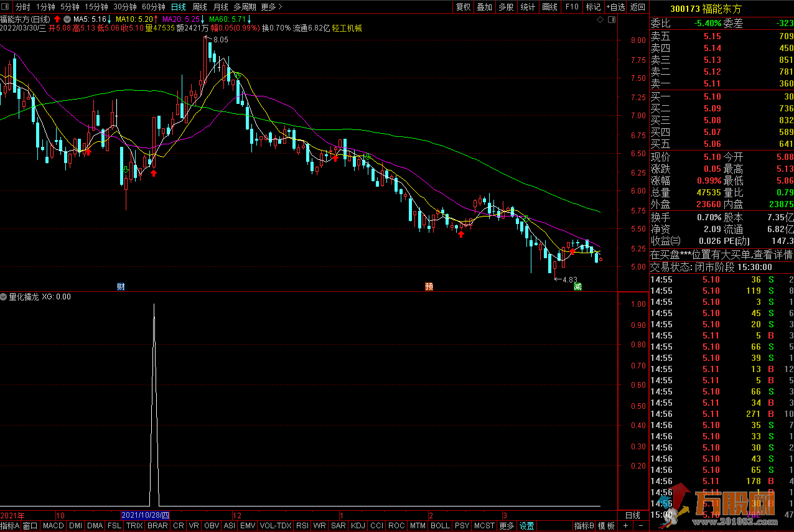Select the 60分钟 period
This screenshot has width=794, height=532.
click(154, 7)
